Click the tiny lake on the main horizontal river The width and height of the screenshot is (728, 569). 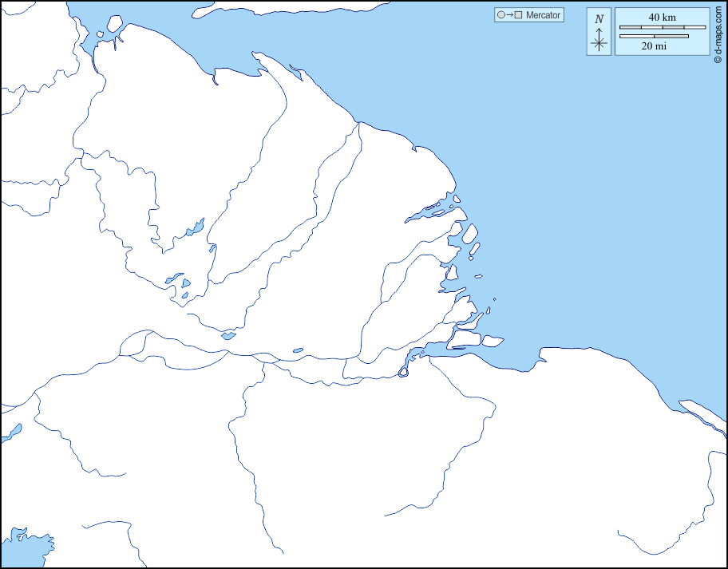click(x=298, y=350)
